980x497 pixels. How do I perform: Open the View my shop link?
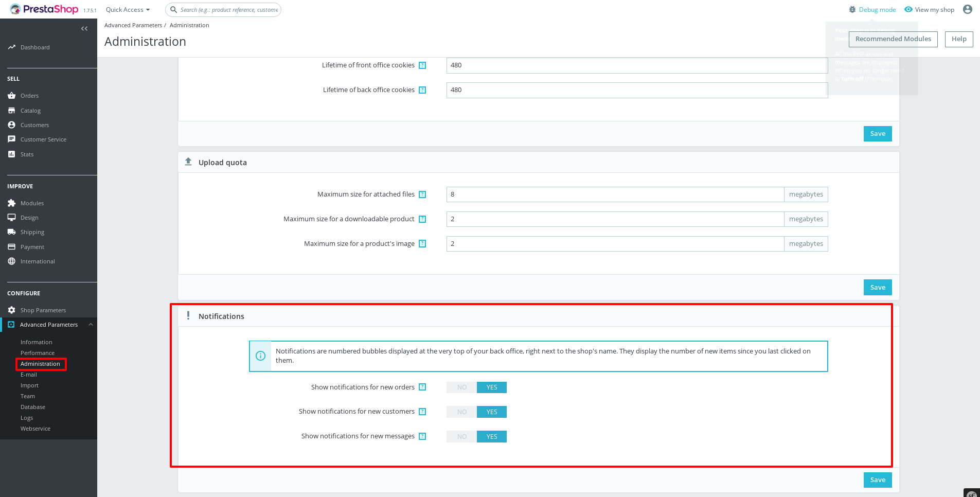(934, 10)
